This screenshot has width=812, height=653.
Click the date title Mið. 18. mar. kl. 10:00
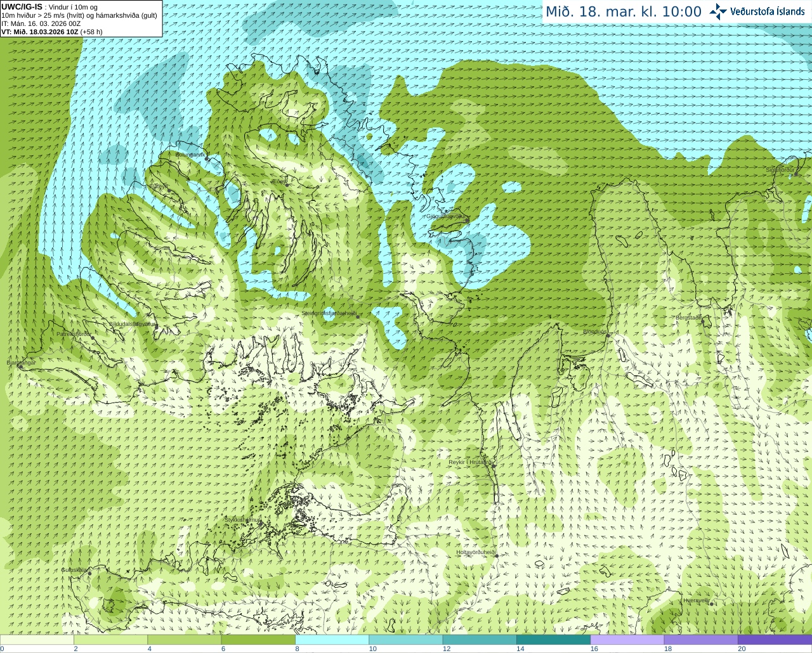coord(624,12)
